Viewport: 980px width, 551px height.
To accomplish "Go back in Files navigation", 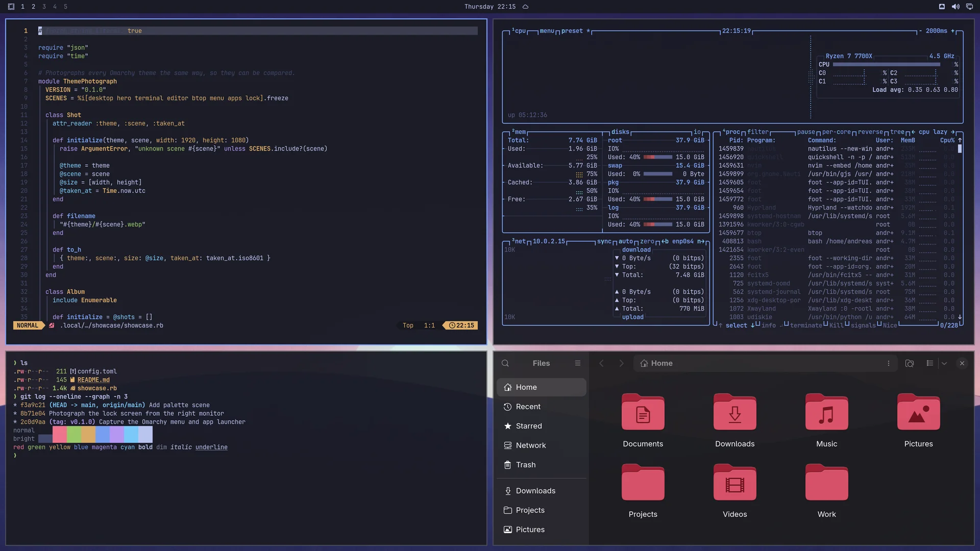I will (601, 363).
